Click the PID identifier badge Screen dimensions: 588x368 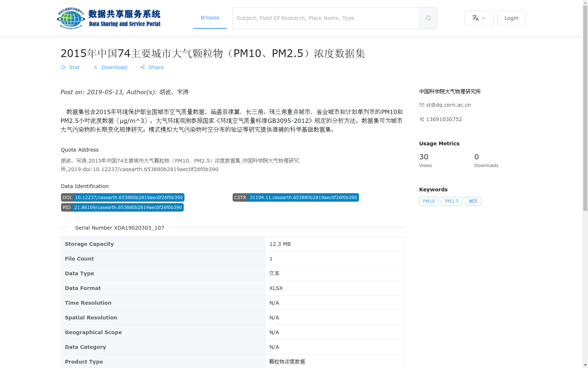(122, 208)
